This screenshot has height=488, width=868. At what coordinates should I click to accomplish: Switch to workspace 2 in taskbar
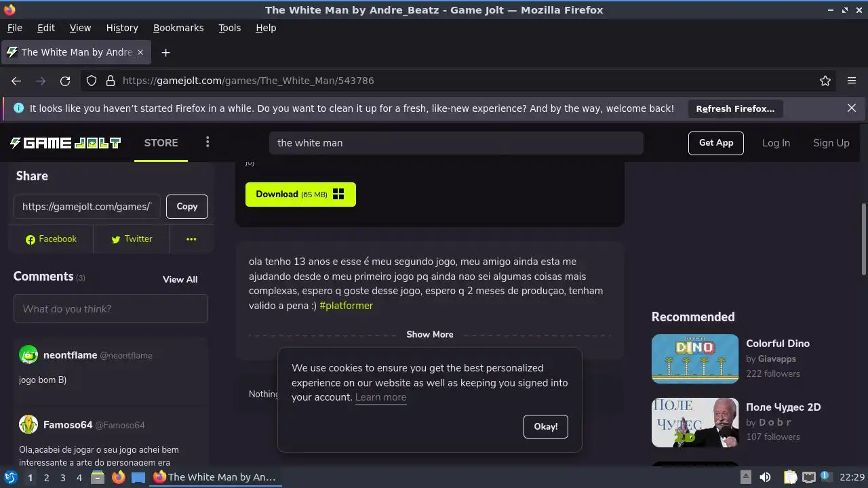point(46,478)
